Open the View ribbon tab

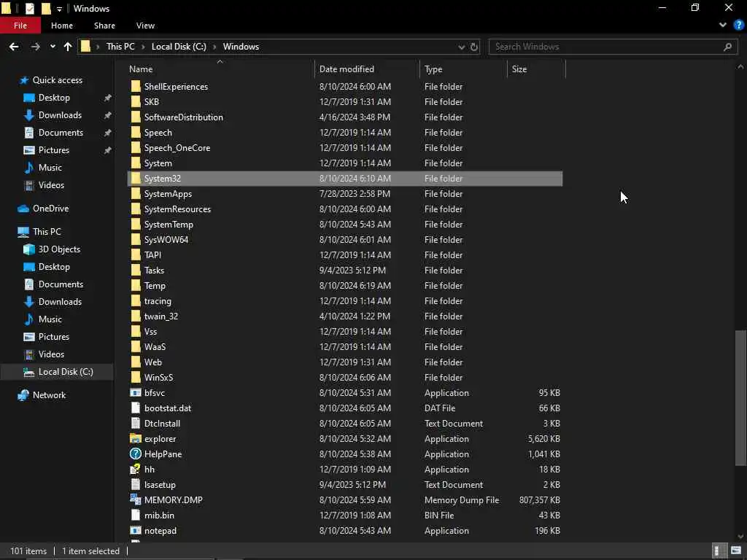coord(145,26)
